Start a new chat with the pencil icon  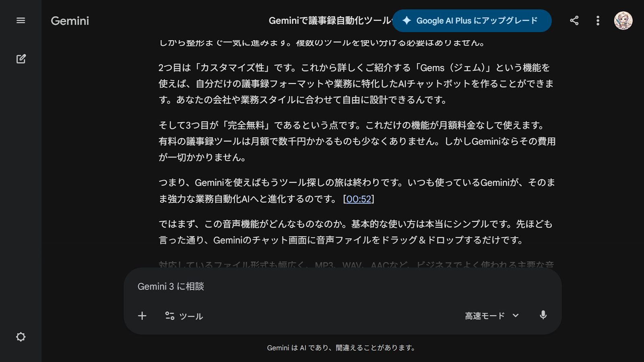(21, 59)
